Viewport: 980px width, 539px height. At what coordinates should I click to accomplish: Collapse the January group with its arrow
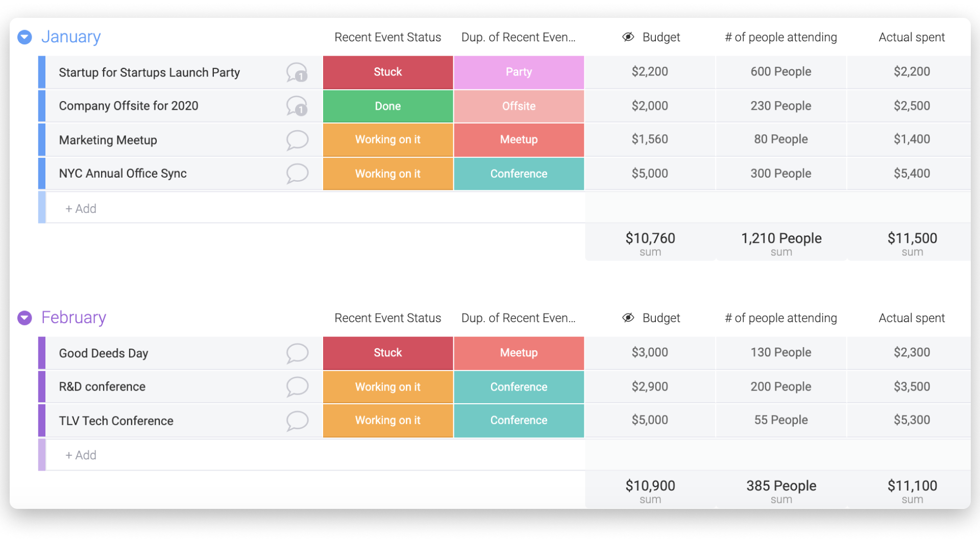point(24,37)
